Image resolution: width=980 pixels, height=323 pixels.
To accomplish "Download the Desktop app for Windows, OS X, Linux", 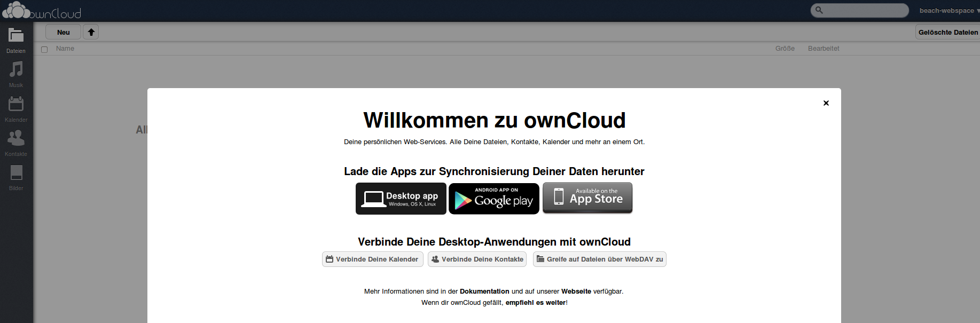I will pyautogui.click(x=401, y=199).
